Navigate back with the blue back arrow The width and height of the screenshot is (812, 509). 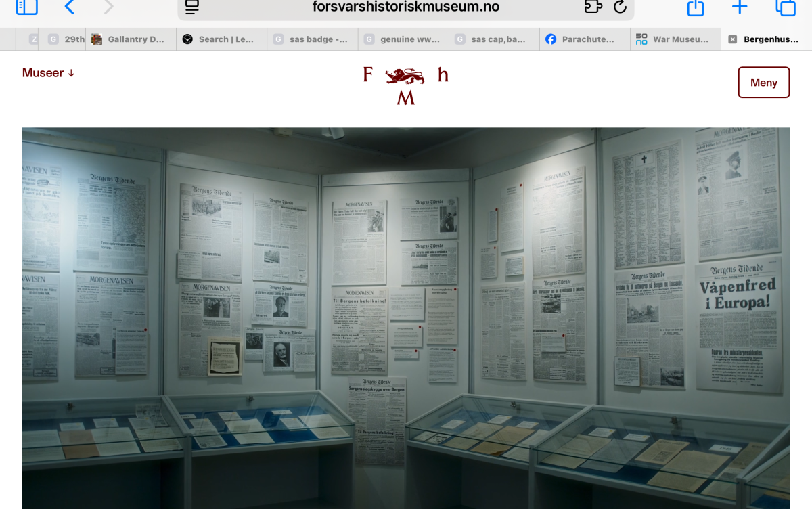[70, 8]
